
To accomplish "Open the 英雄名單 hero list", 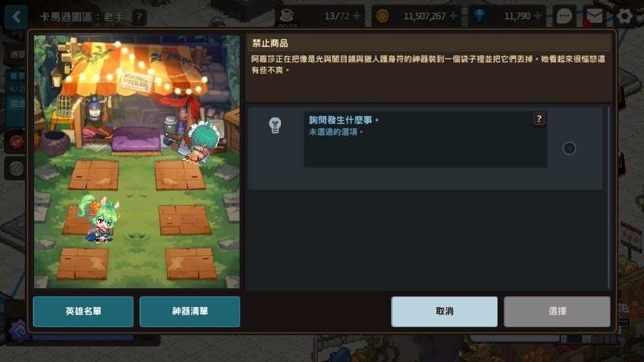I will 83,312.
